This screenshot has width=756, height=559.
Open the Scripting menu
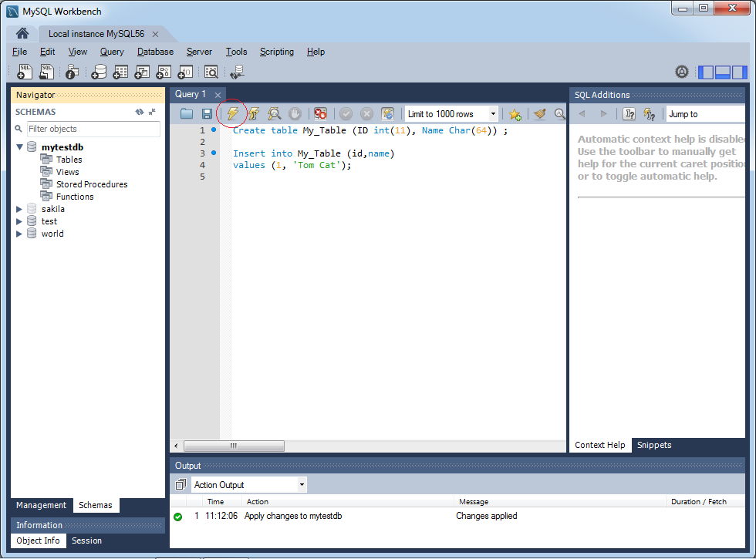pyautogui.click(x=277, y=52)
